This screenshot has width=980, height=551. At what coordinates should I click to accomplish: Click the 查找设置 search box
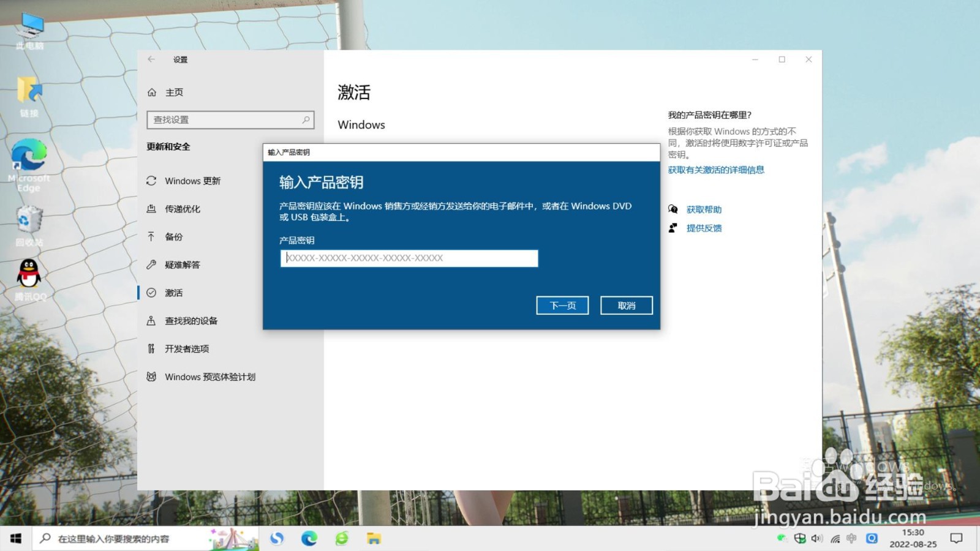click(x=230, y=120)
